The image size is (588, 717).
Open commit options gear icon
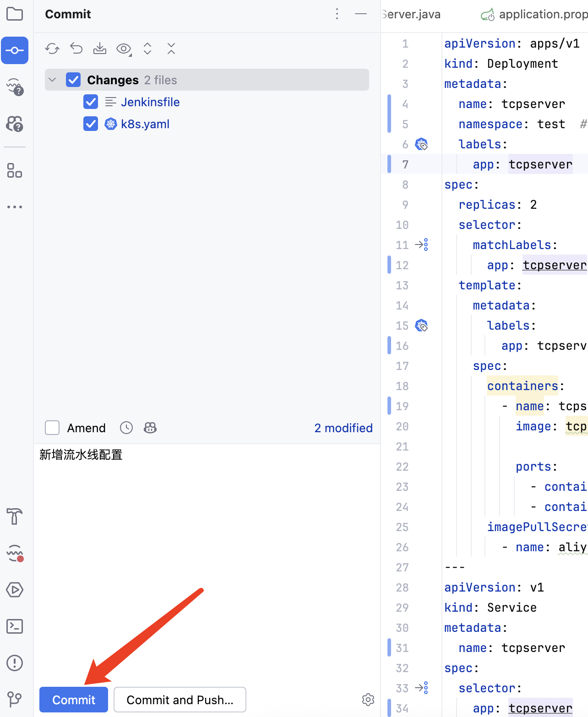coord(368,700)
